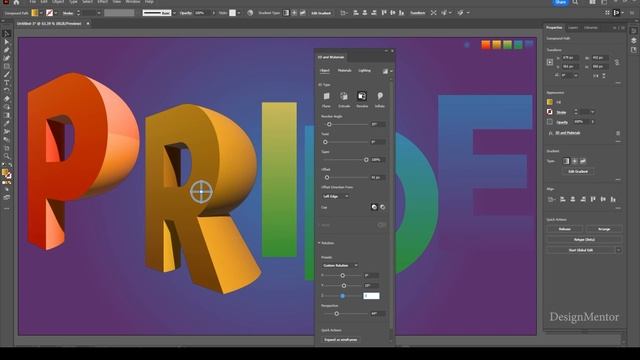Choose the Plane 3D type
The image size is (640, 360).
(x=326, y=96)
